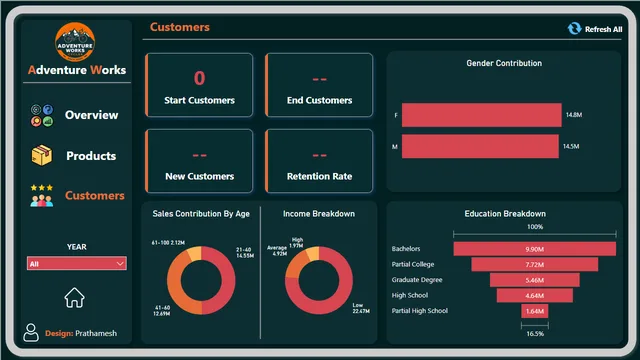Click the Bachelors category label
This screenshot has width=640, height=360.
pos(406,249)
